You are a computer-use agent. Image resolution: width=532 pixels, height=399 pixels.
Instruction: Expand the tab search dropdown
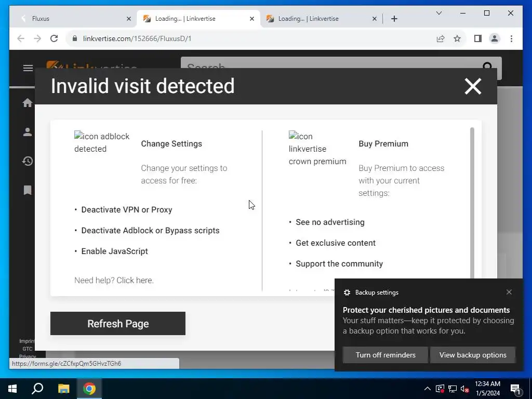tap(438, 13)
